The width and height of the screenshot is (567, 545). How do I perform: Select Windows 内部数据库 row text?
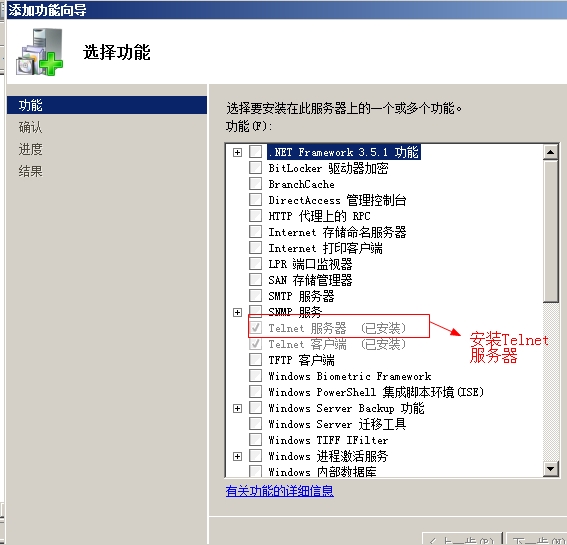[322, 471]
